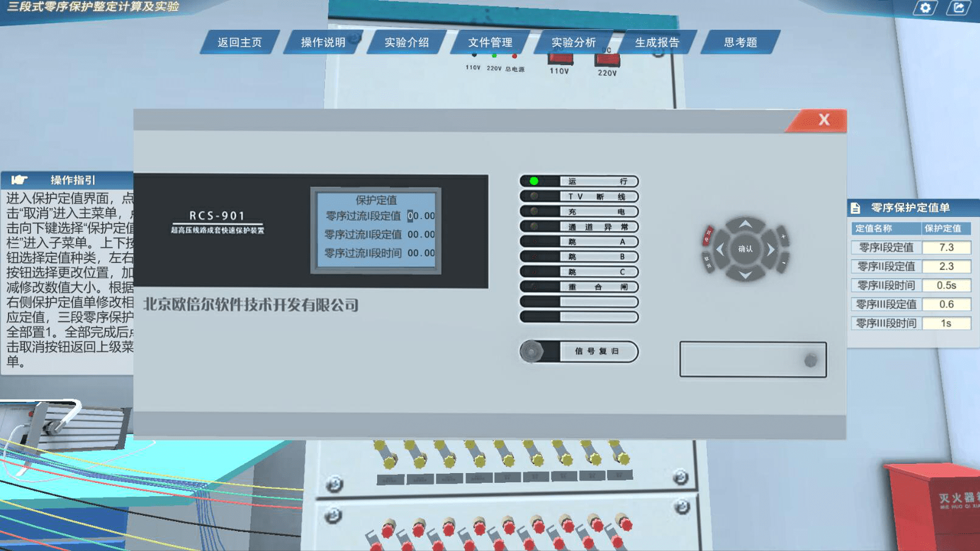Click the 零序III段时间 row label

pos(886,323)
